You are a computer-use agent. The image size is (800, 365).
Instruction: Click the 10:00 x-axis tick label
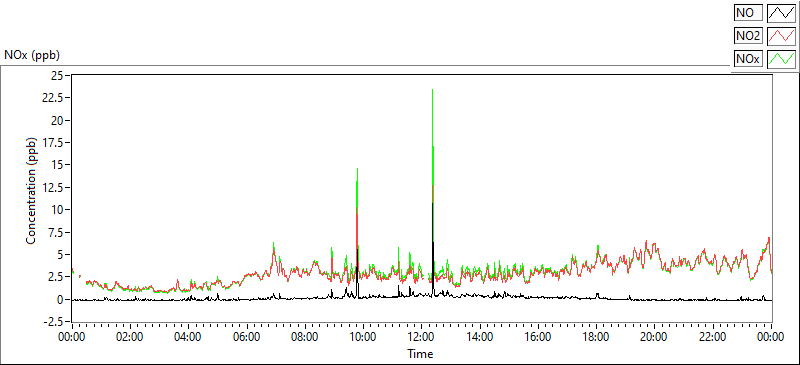pos(363,336)
